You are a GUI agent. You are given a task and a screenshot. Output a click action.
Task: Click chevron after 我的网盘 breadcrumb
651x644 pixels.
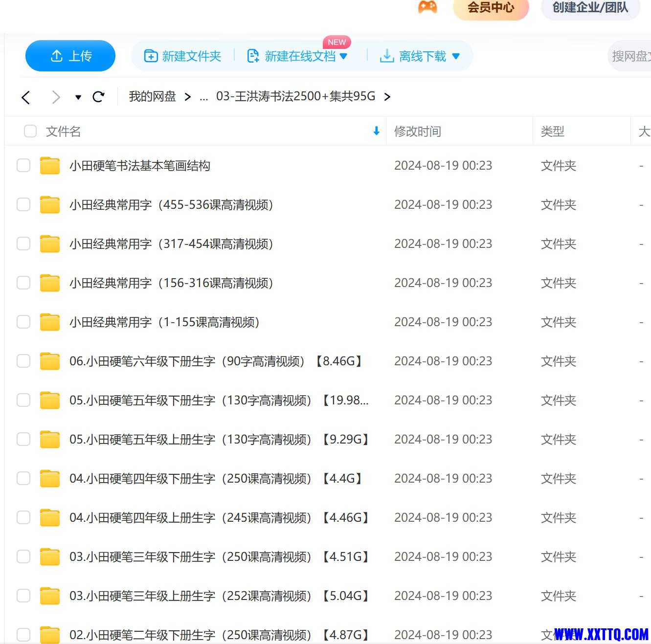187,97
